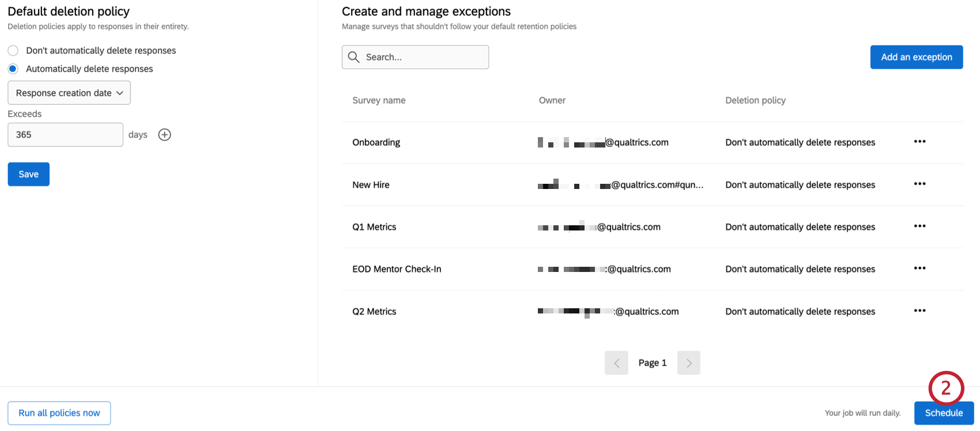Click the Page 1 indicator
The image size is (980, 431).
click(652, 362)
